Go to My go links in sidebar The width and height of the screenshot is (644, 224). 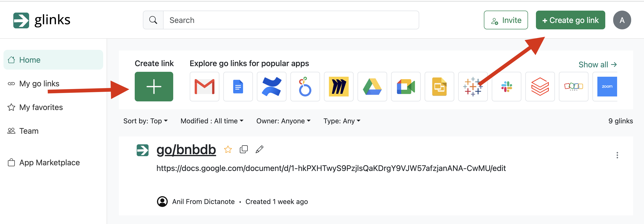(x=39, y=83)
